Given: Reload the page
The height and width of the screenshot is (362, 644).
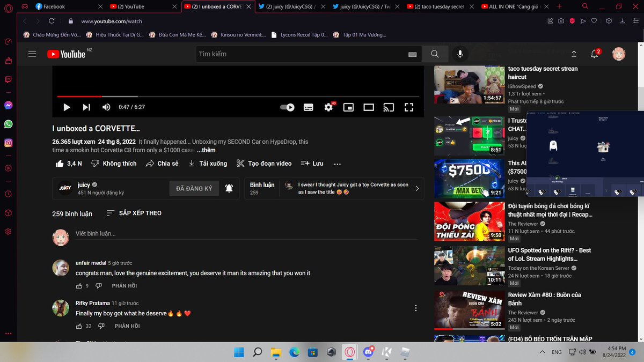Looking at the screenshot, I should (x=52, y=21).
